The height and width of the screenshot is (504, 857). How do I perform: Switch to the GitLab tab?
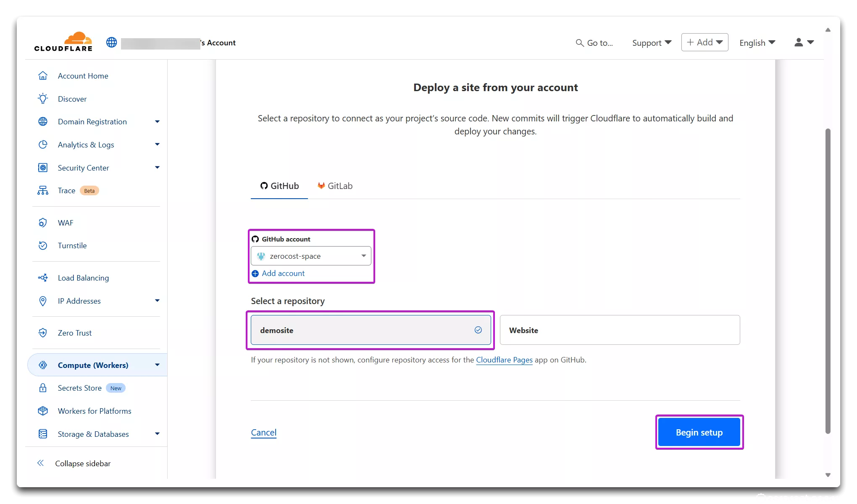pos(335,186)
